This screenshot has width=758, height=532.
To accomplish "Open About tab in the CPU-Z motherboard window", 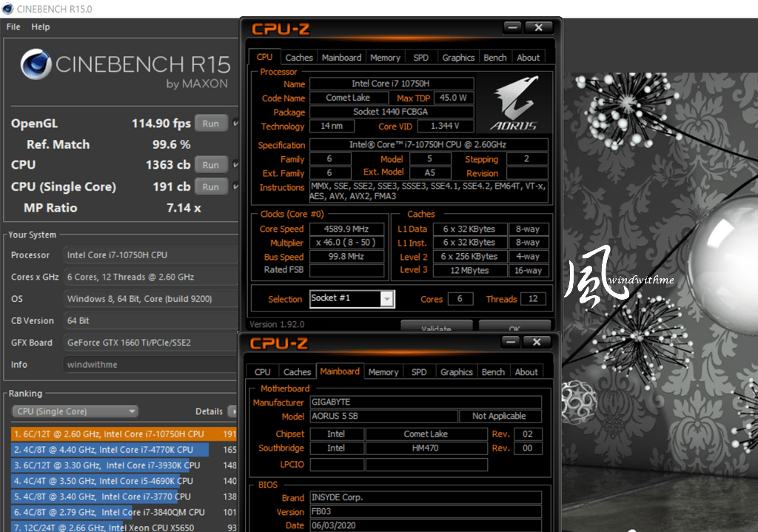I will pos(526,372).
